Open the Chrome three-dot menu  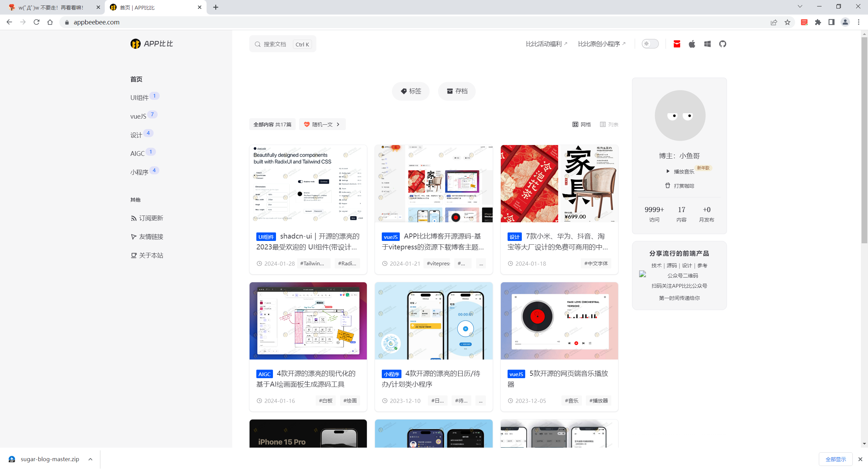[x=859, y=22]
